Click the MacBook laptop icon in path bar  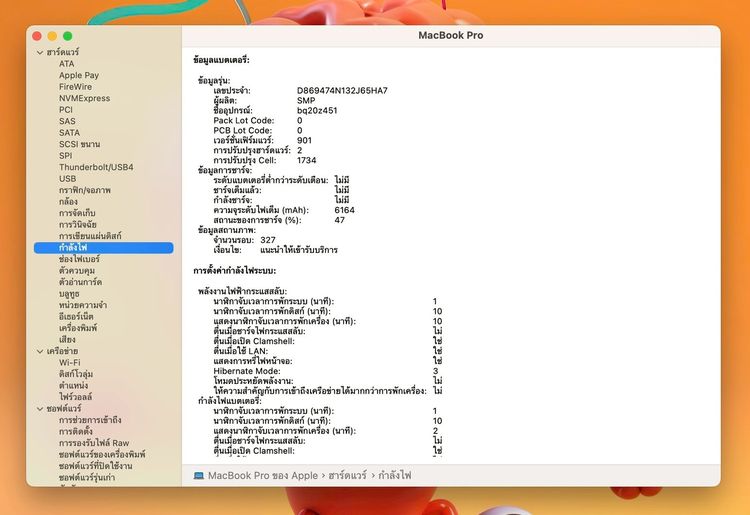click(x=199, y=475)
